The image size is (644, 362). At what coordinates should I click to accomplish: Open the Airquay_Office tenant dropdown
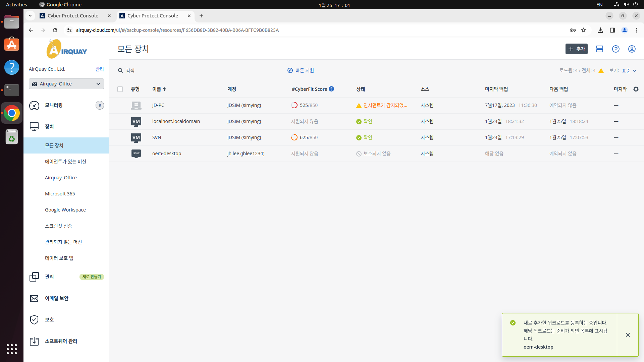(66, 84)
